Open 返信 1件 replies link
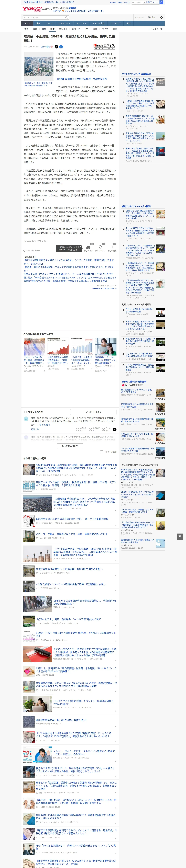The height and width of the screenshot is (868, 186). (35, 430)
